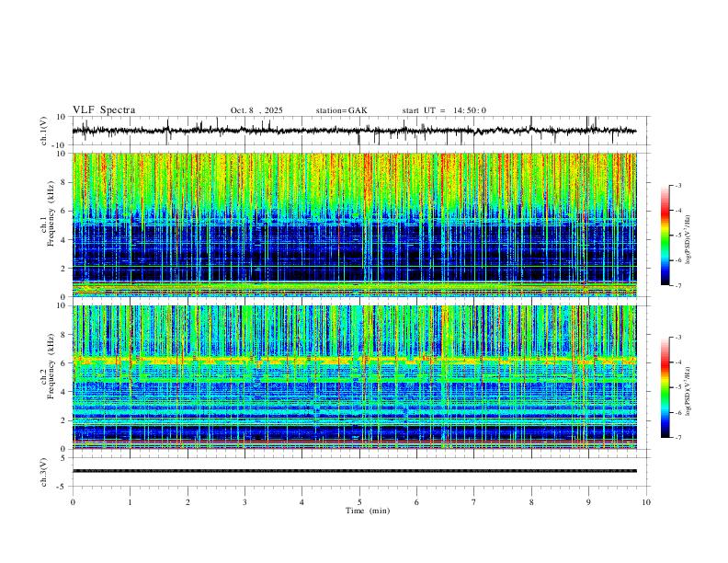Click time axis tick label "9"
728x563 pixels.
588,502
